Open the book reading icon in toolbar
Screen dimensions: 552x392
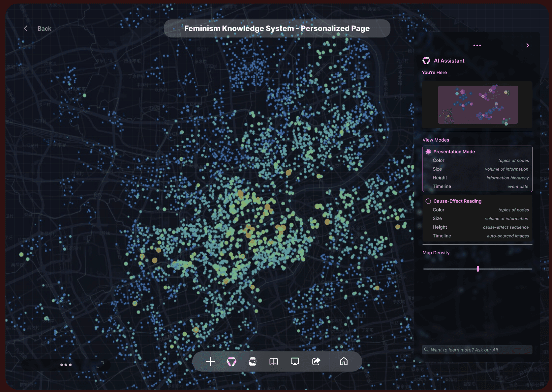pos(274,362)
